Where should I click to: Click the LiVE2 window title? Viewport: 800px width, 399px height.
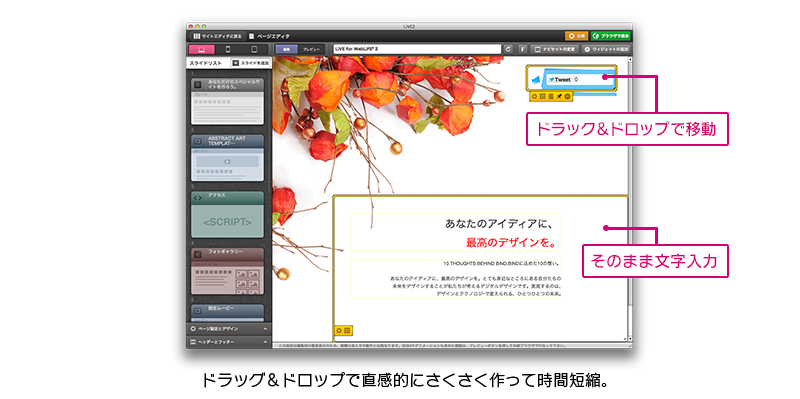tap(409, 26)
